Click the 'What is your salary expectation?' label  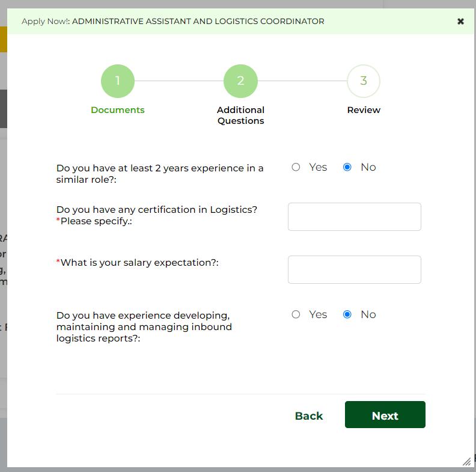(x=138, y=263)
